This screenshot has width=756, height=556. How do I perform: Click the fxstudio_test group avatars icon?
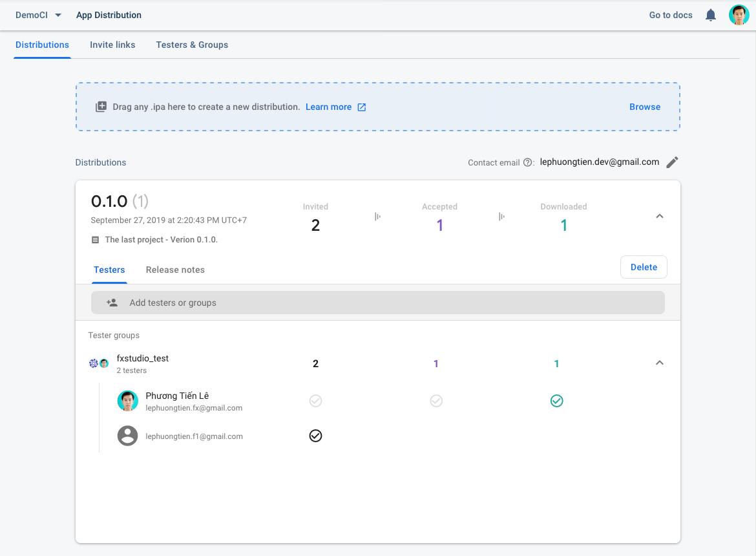tap(99, 363)
